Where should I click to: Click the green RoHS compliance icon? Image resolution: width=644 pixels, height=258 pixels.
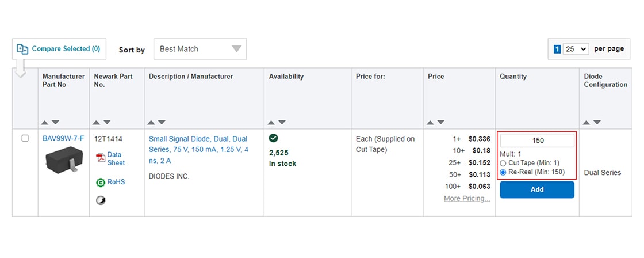(101, 183)
